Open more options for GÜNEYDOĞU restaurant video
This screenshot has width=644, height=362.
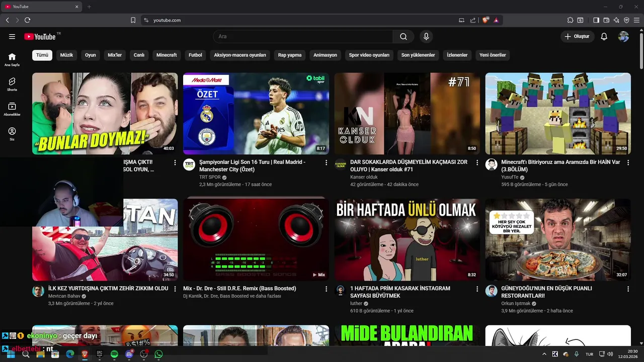pos(628,289)
